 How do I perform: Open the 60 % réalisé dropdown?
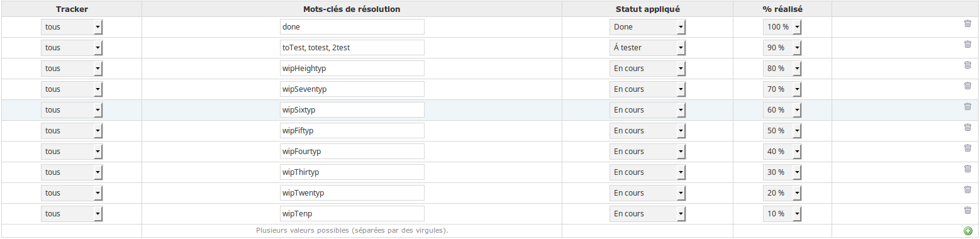coord(782,110)
